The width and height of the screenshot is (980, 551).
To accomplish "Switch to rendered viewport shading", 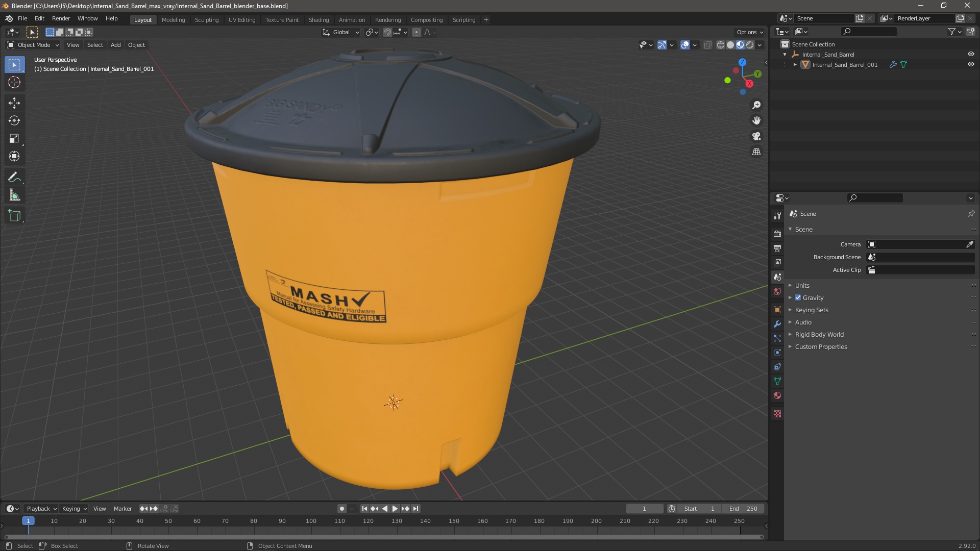I will tap(750, 45).
